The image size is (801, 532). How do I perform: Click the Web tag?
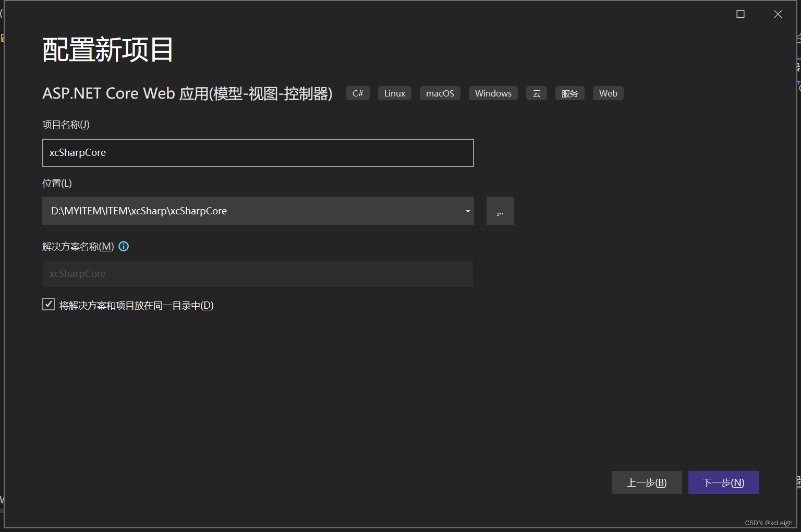click(x=608, y=93)
